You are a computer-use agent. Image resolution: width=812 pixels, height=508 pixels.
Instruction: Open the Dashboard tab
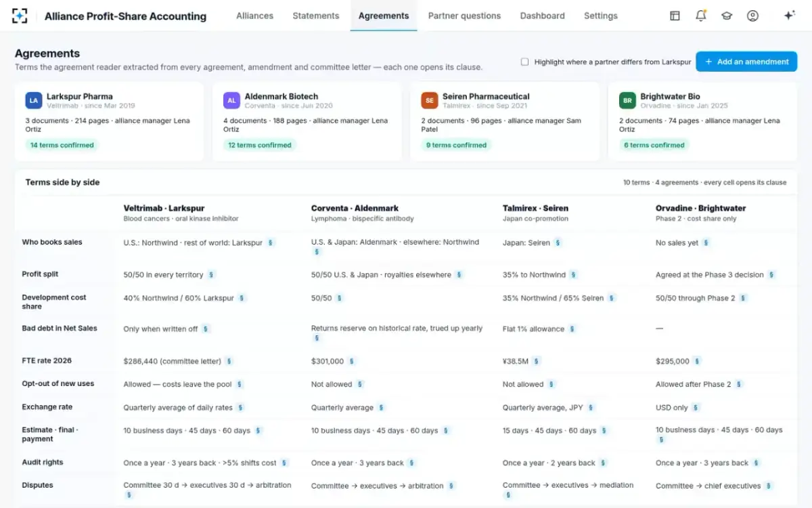pyautogui.click(x=542, y=16)
